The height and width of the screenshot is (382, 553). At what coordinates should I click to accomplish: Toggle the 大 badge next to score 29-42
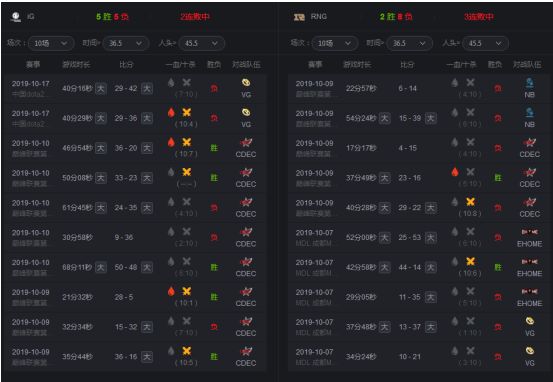(147, 89)
